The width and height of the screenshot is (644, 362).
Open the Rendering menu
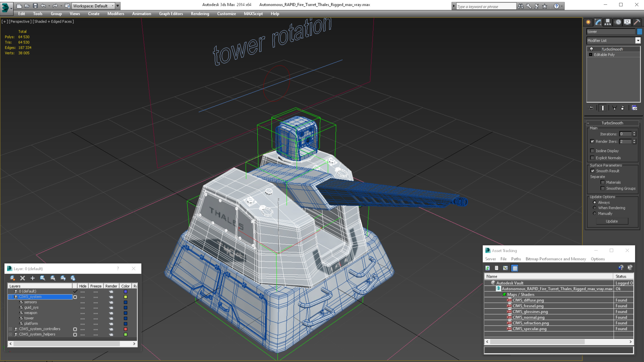click(200, 14)
